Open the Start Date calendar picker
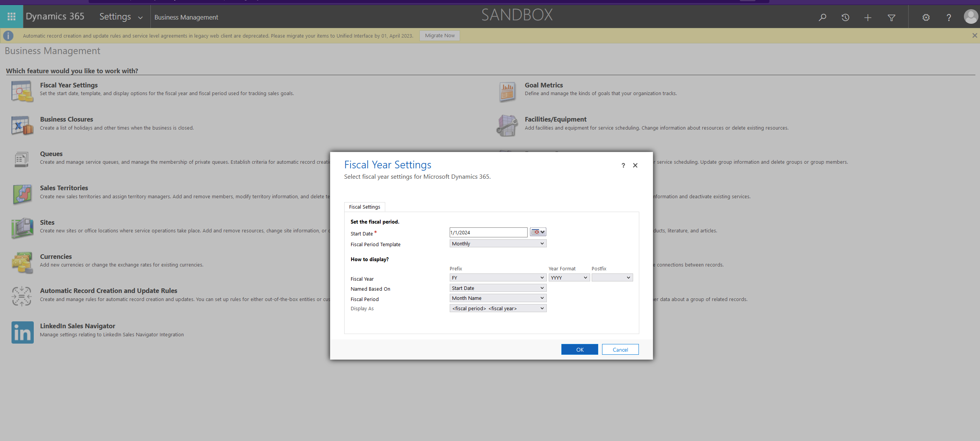This screenshot has height=441, width=980. point(538,232)
